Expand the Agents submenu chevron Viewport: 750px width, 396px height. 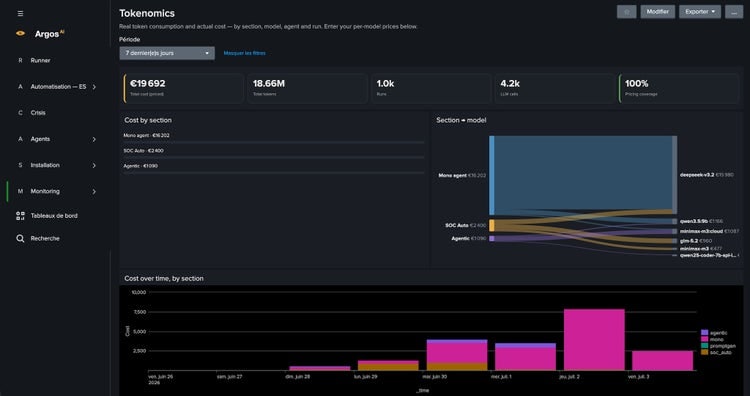click(x=94, y=139)
